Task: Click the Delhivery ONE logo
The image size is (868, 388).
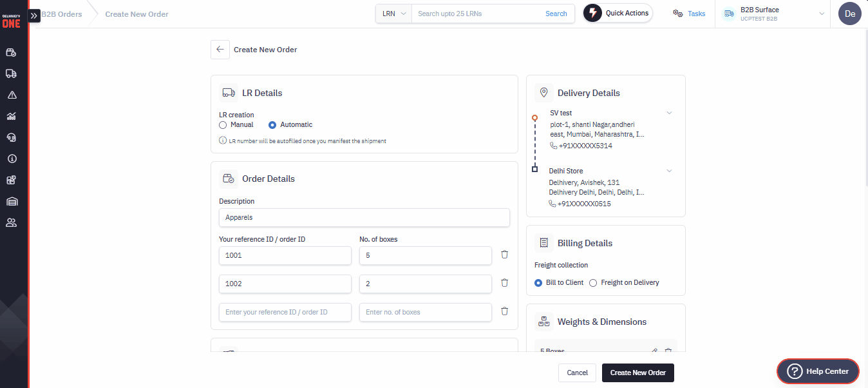Action: tap(11, 21)
